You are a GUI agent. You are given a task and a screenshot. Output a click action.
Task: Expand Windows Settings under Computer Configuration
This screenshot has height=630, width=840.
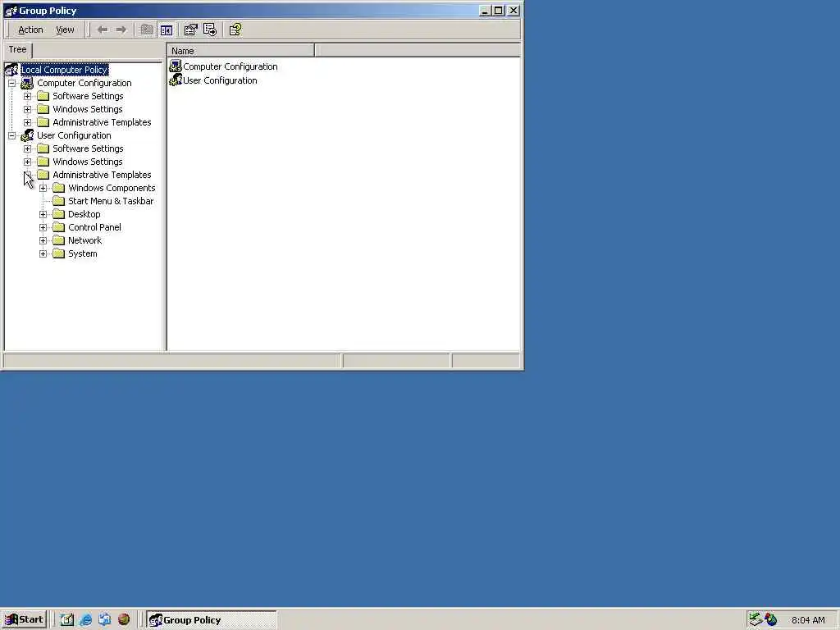(x=27, y=109)
